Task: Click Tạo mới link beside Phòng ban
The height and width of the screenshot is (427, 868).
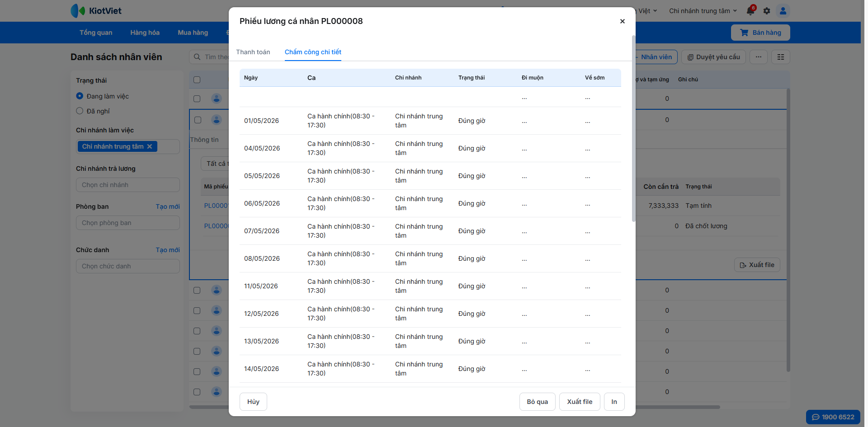Action: point(168,206)
